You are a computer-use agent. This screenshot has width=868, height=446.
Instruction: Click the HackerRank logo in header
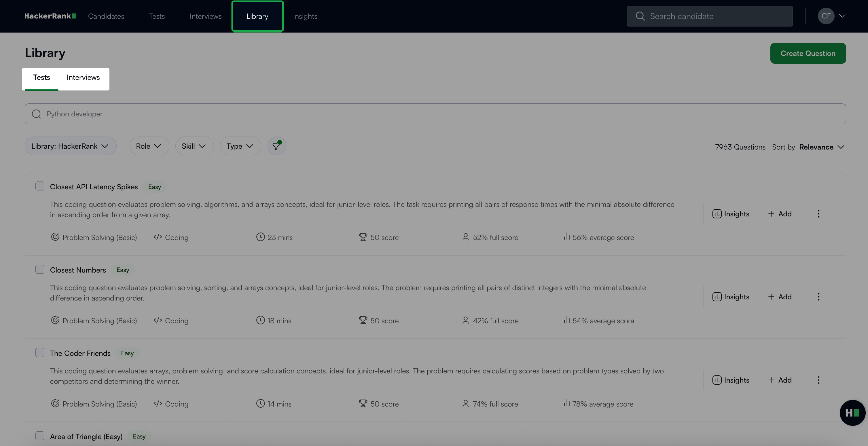[x=50, y=16]
